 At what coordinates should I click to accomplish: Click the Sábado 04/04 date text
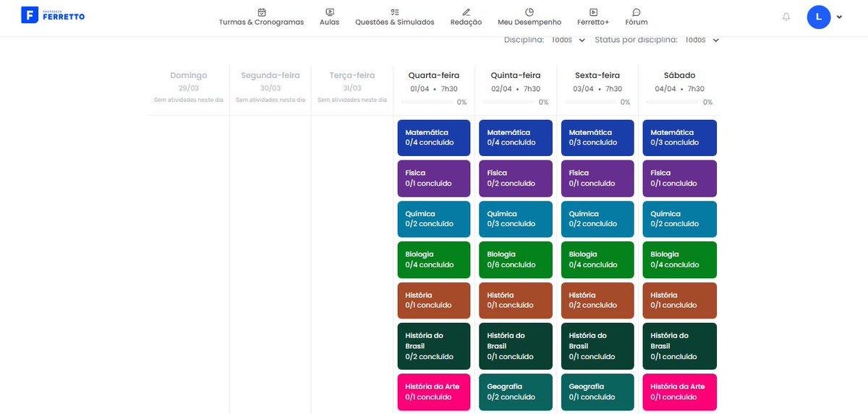[665, 89]
